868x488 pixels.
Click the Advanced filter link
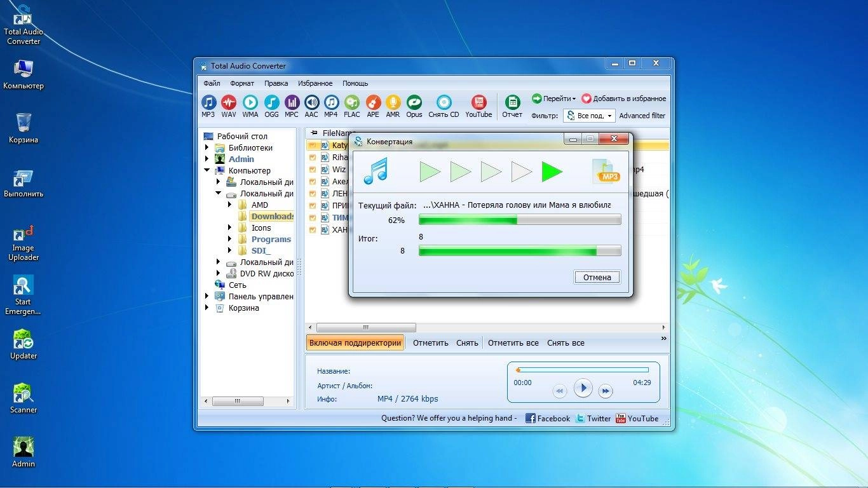[x=642, y=116]
